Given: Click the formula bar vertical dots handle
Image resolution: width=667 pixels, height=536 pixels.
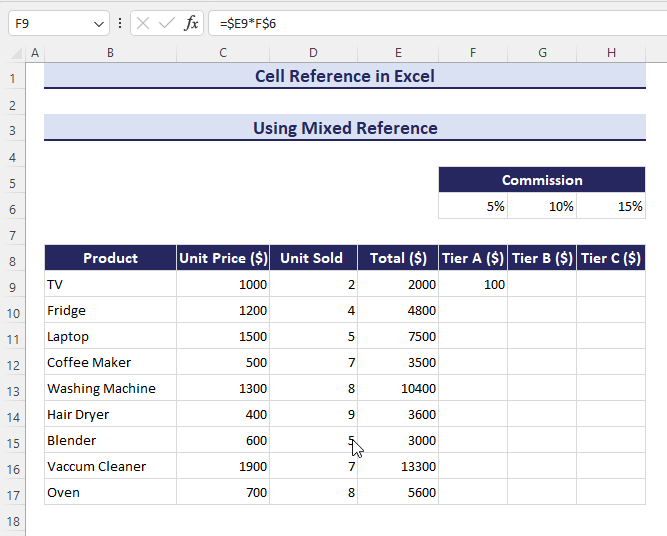Looking at the screenshot, I should coord(120,23).
